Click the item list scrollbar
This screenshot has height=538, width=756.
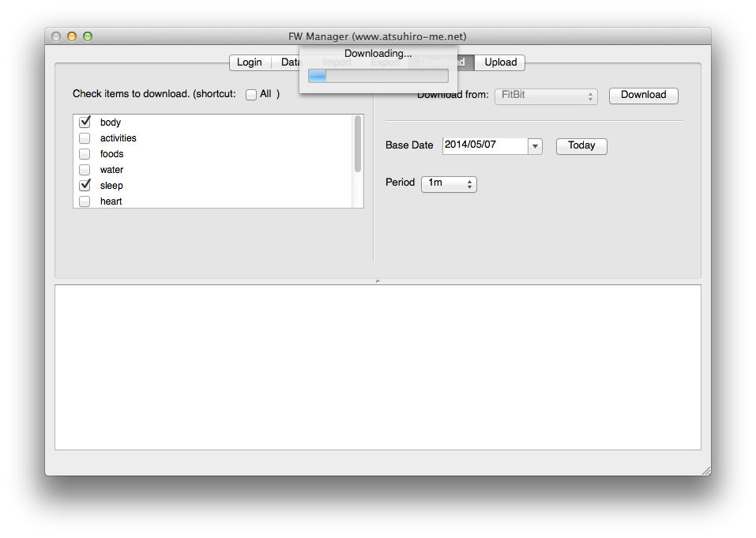point(358,144)
